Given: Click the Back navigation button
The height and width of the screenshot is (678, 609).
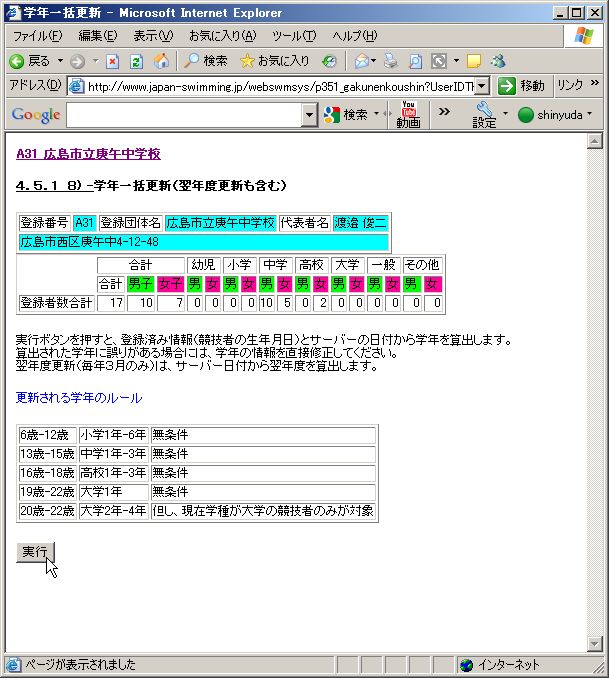Looking at the screenshot, I should [30, 61].
